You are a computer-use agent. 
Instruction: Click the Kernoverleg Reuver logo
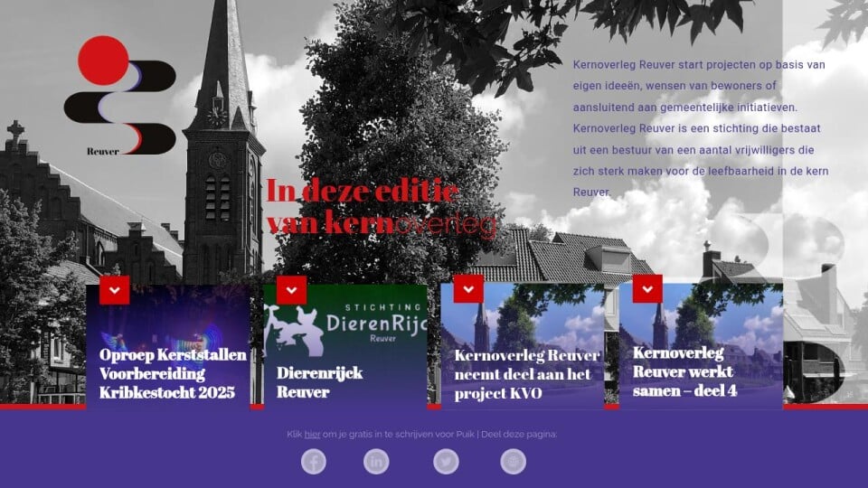(x=119, y=98)
